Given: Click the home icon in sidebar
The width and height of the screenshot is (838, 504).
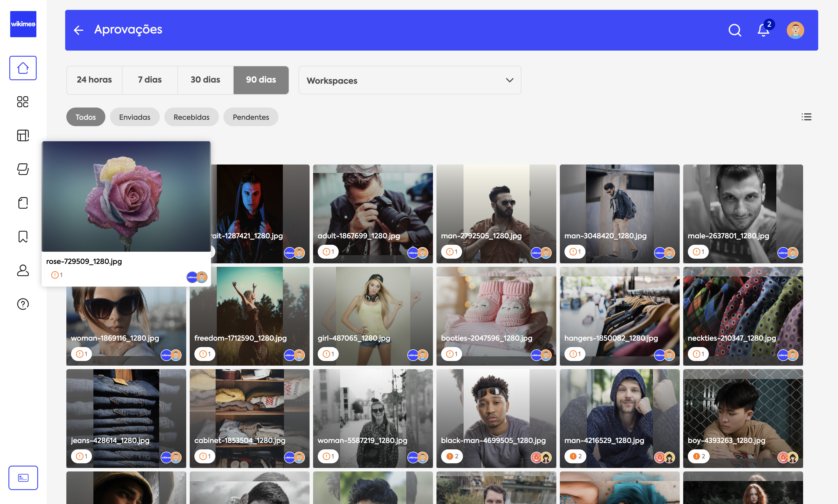Looking at the screenshot, I should click(x=23, y=68).
